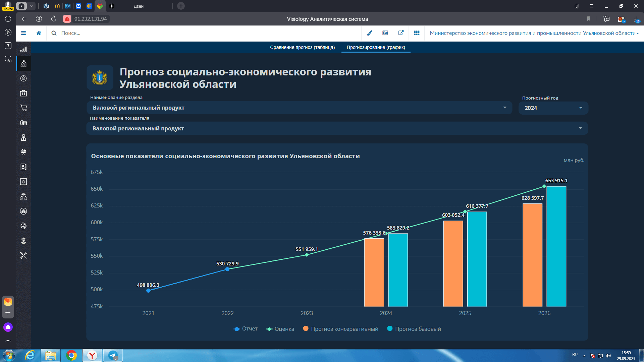The height and width of the screenshot is (362, 644).
Task: Open dashboard in new window icon
Action: click(x=401, y=33)
